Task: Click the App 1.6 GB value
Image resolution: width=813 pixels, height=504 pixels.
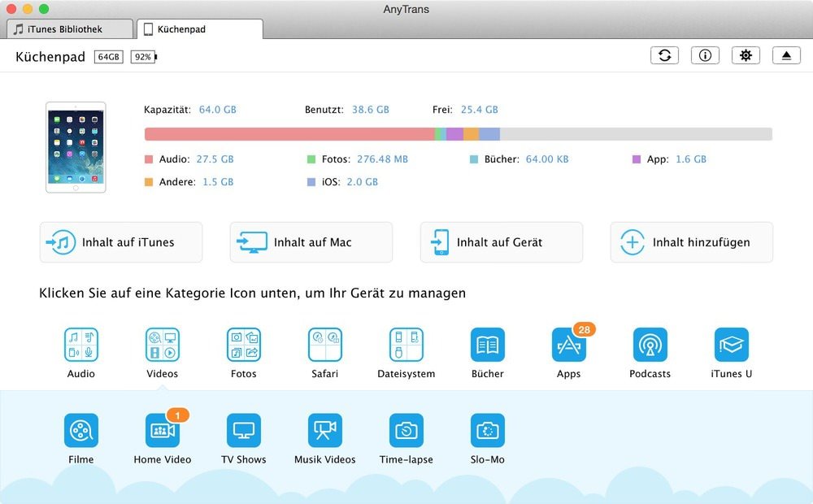Action: coord(691,159)
